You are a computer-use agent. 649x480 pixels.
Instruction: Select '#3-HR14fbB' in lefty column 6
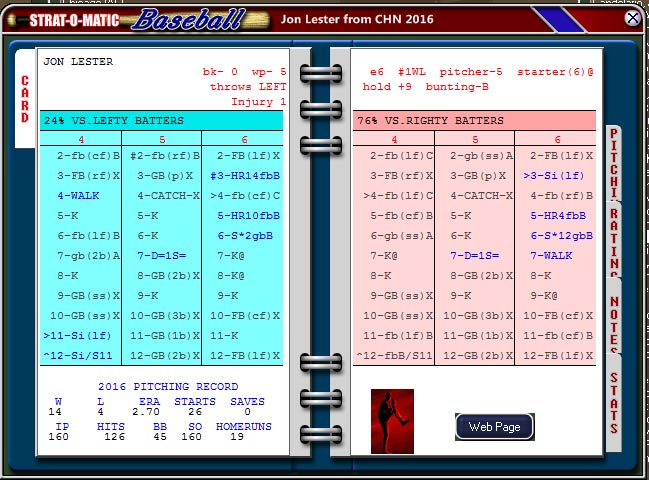pyautogui.click(x=245, y=176)
